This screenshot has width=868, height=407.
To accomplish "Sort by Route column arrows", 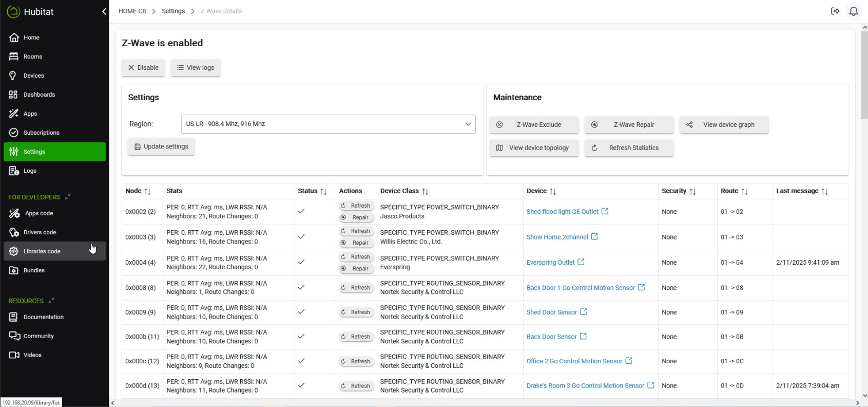I will 744,191.
